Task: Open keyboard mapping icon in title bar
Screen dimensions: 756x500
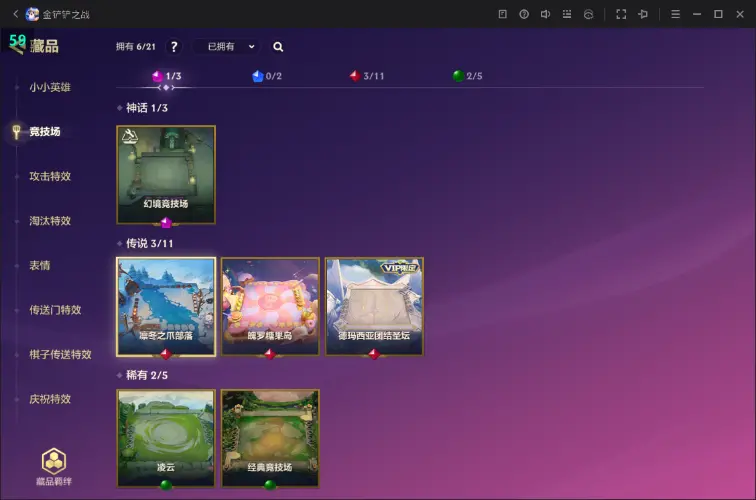Action: [567, 14]
